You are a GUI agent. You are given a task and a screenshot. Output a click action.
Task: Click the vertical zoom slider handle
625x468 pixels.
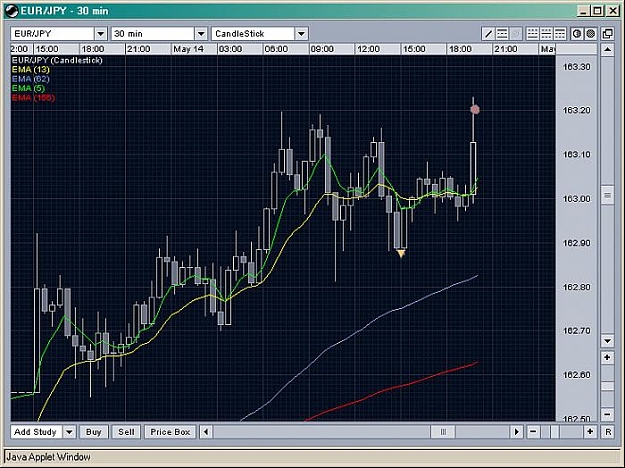607,386
